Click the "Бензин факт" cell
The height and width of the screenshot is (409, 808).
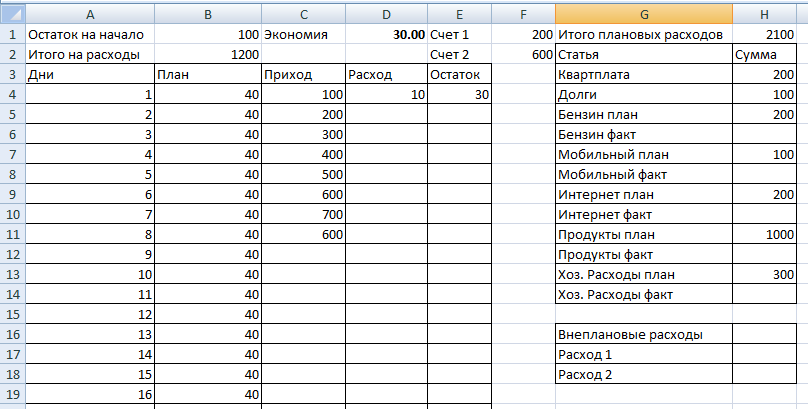[643, 134]
